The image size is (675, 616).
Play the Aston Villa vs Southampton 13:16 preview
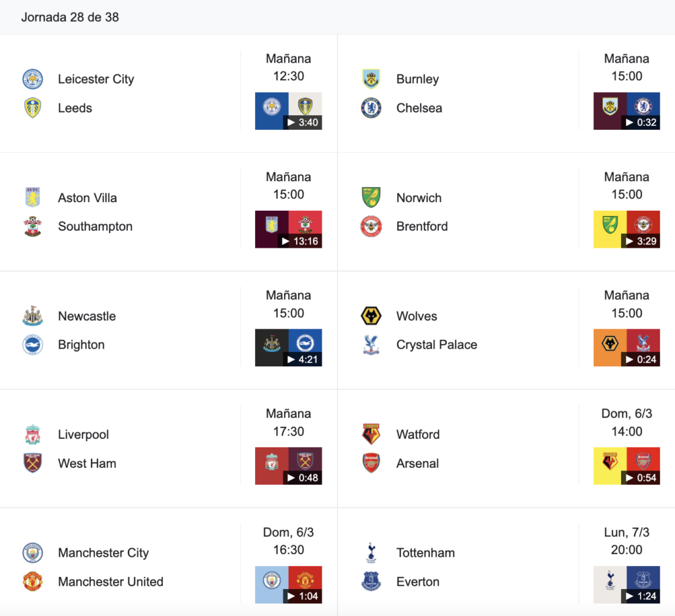pos(289,229)
